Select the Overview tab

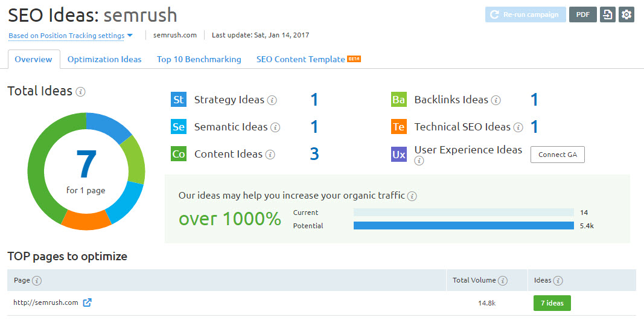tap(34, 59)
